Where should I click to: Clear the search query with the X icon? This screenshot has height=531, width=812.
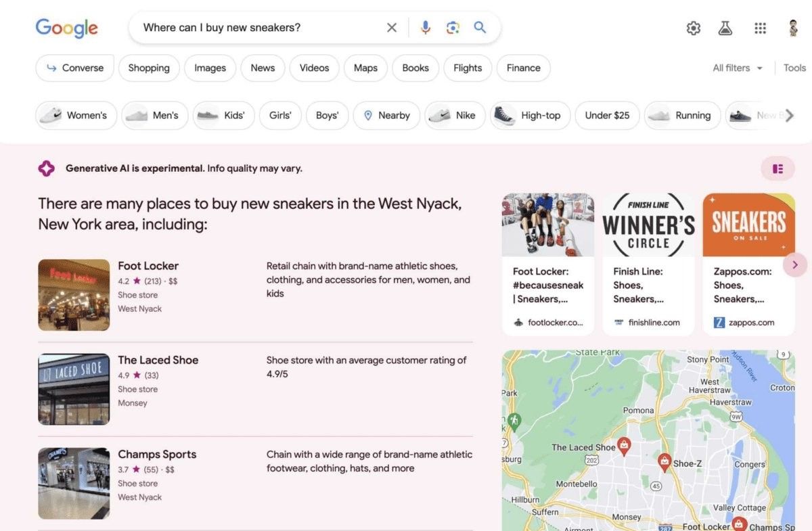coord(392,28)
